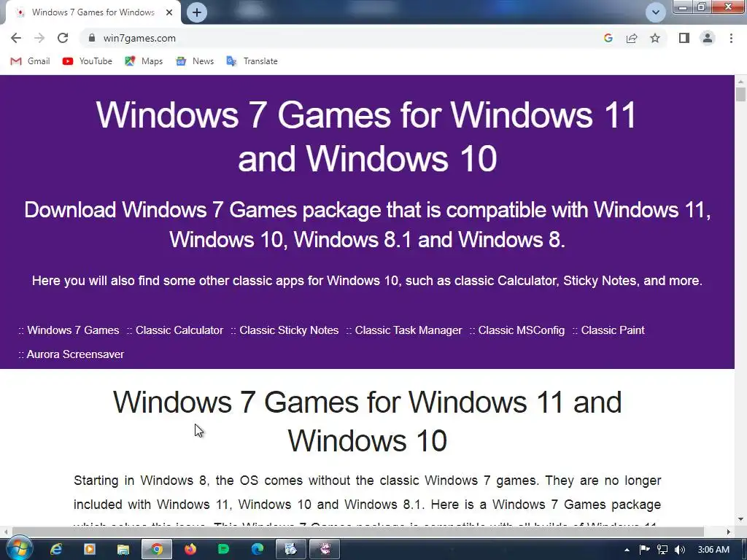Go to Classic Paint link
The image size is (747, 560).
pyautogui.click(x=613, y=330)
